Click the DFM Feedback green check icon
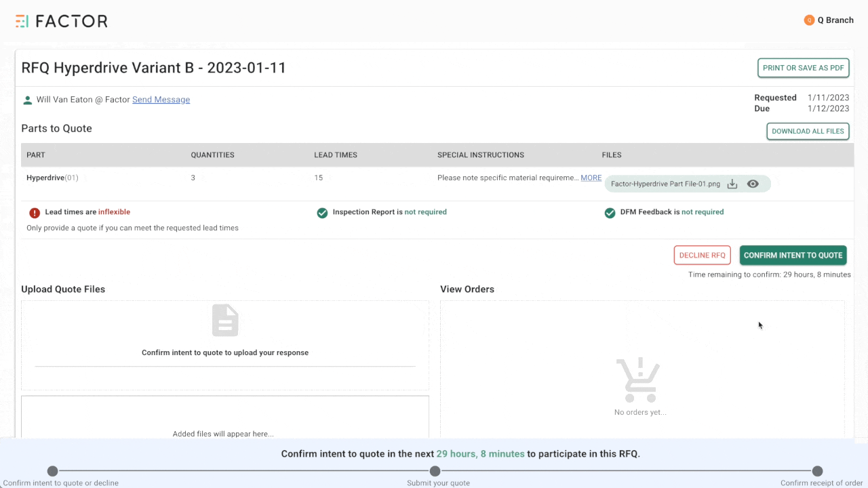 click(x=610, y=213)
